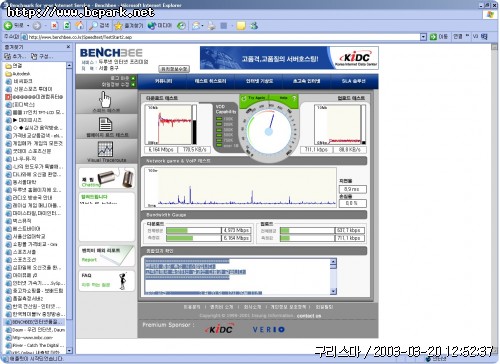Click the BENCHBEE logo
Viewport: 500px width, 364px height.
click(x=111, y=53)
